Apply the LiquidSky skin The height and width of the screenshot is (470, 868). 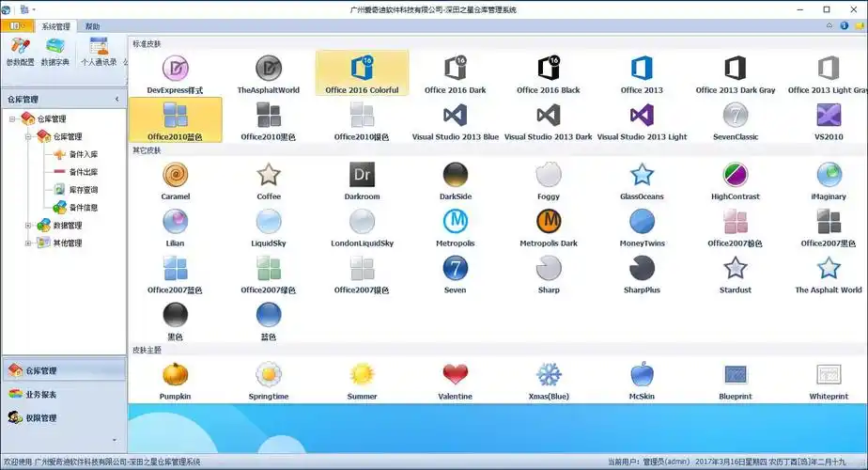point(269,227)
